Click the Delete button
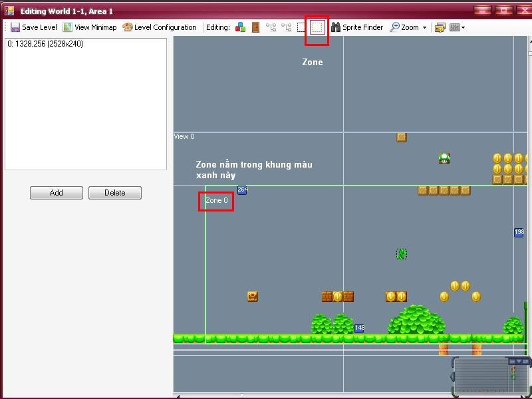Viewport: 532px width, 399px height. click(115, 193)
